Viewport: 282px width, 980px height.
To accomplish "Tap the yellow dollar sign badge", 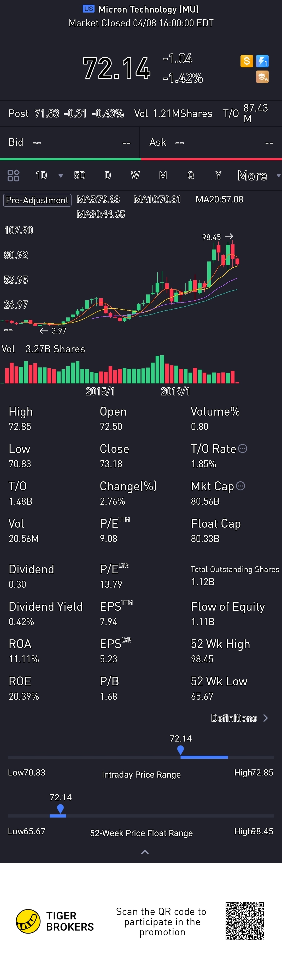I will point(246,61).
